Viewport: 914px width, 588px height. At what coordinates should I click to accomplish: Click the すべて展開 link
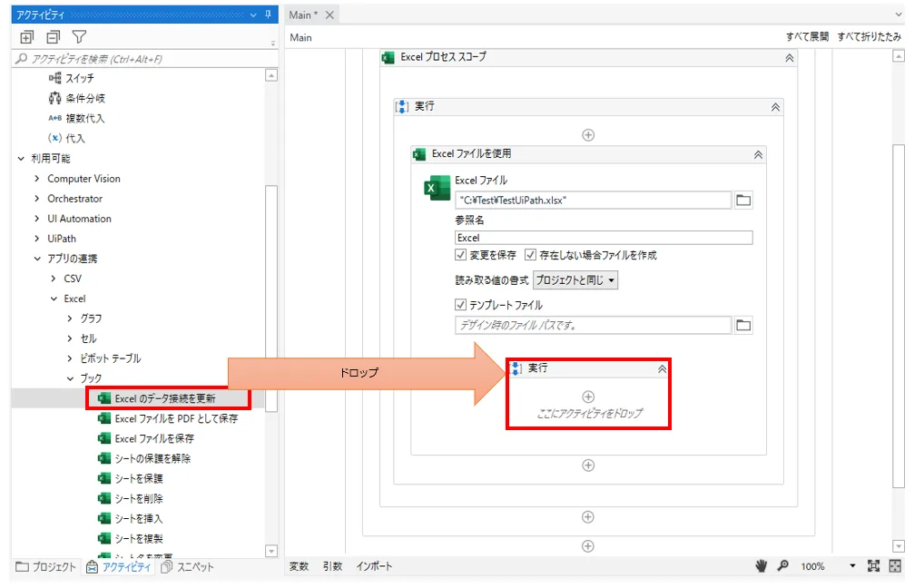click(807, 37)
